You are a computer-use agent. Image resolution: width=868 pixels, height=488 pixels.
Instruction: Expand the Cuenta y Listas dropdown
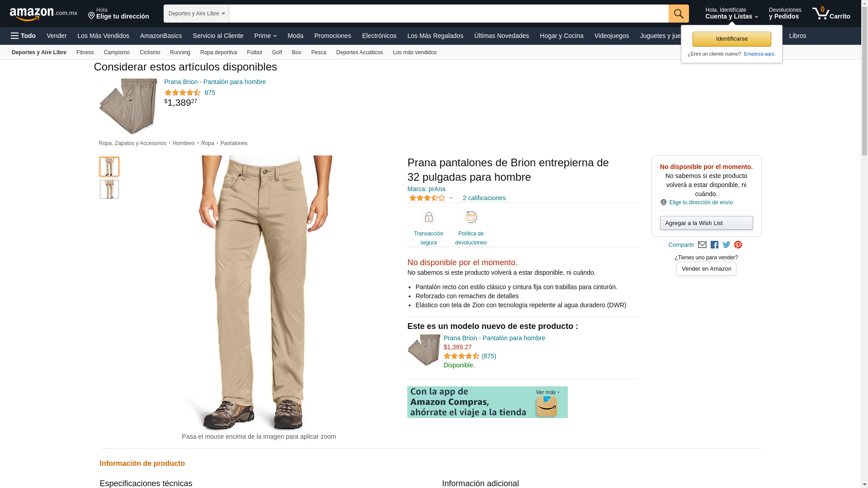click(731, 14)
